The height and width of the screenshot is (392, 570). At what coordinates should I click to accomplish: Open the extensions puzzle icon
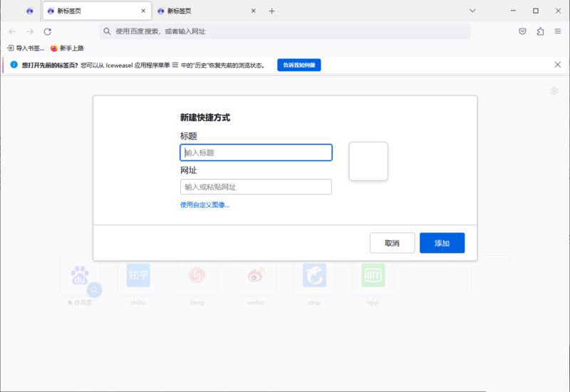pyautogui.click(x=540, y=31)
